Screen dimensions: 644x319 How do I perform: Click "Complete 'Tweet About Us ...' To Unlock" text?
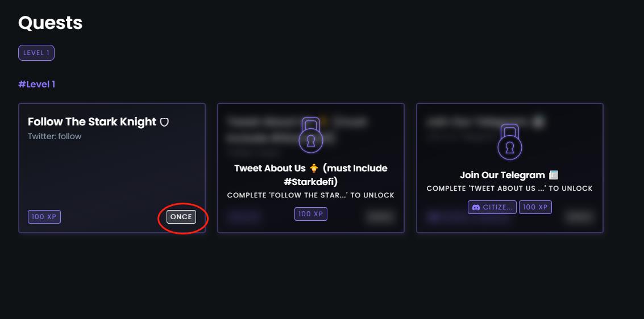509,188
